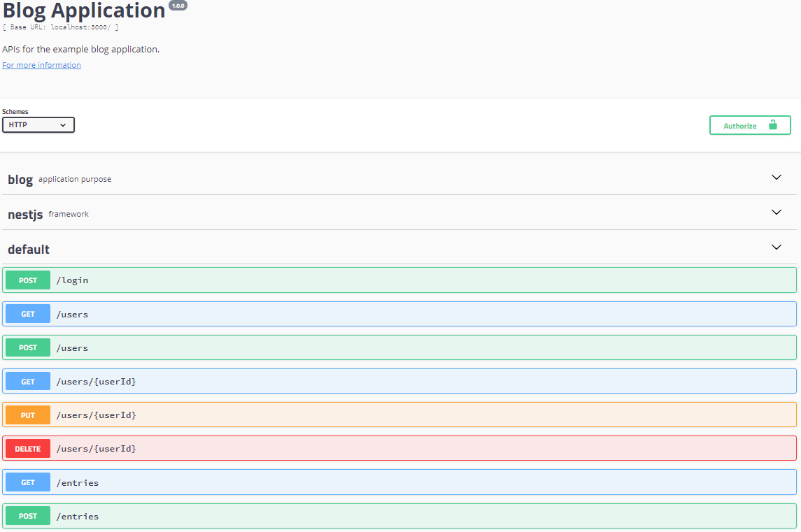Collapse the blog section chevron
Screen dimensions: 801x532
(776, 178)
